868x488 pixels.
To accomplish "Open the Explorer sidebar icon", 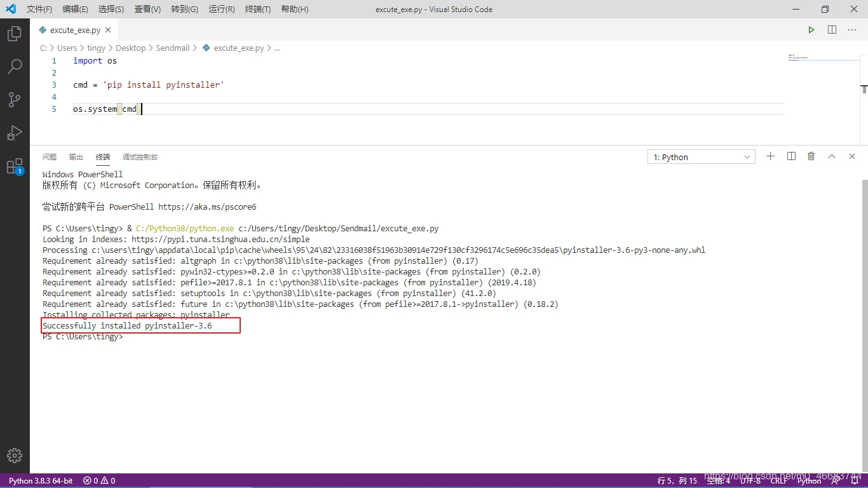I will tap(15, 35).
